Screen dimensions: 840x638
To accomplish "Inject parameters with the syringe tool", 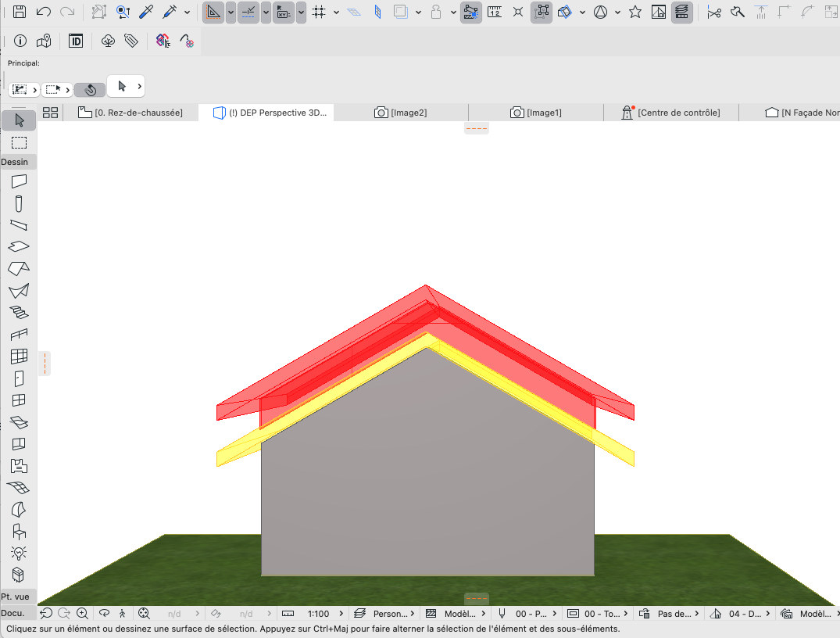I will coord(170,12).
